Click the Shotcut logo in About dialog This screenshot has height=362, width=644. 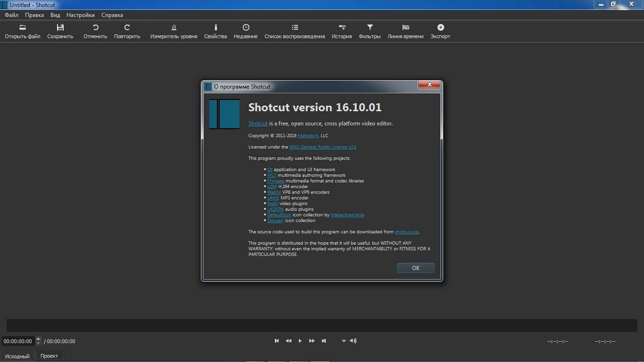[224, 114]
